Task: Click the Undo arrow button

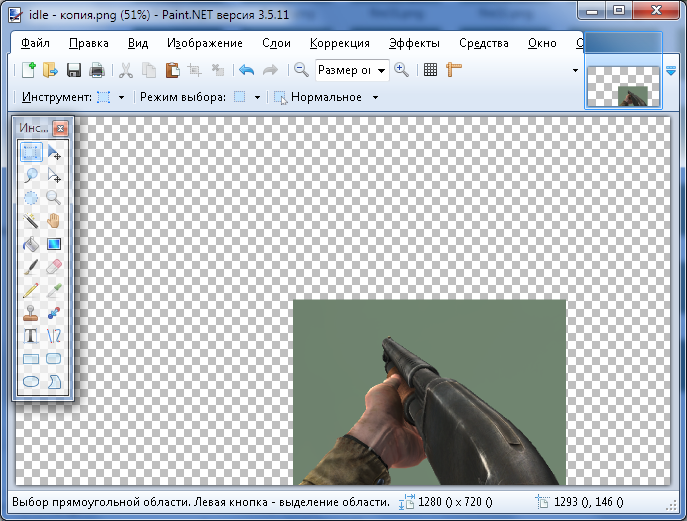Action: (x=246, y=70)
